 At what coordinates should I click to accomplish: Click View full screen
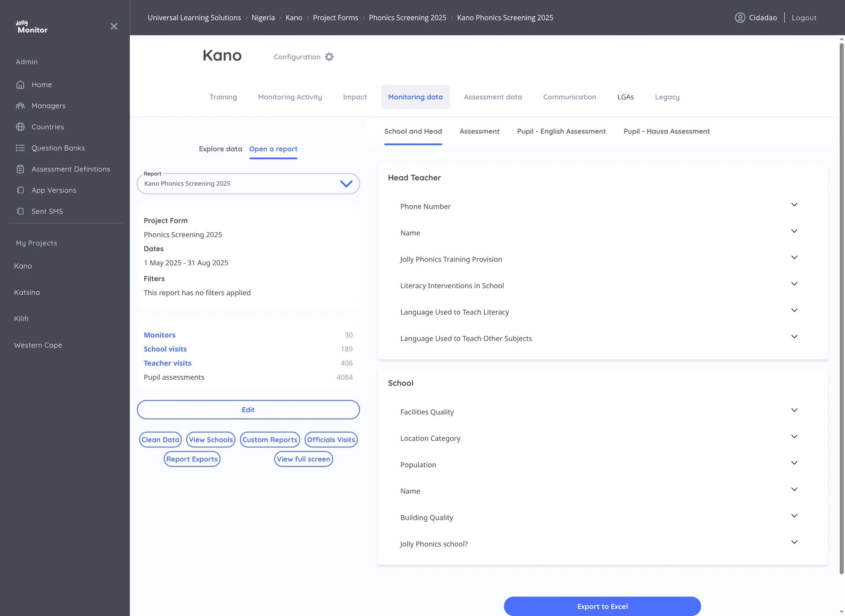303,459
